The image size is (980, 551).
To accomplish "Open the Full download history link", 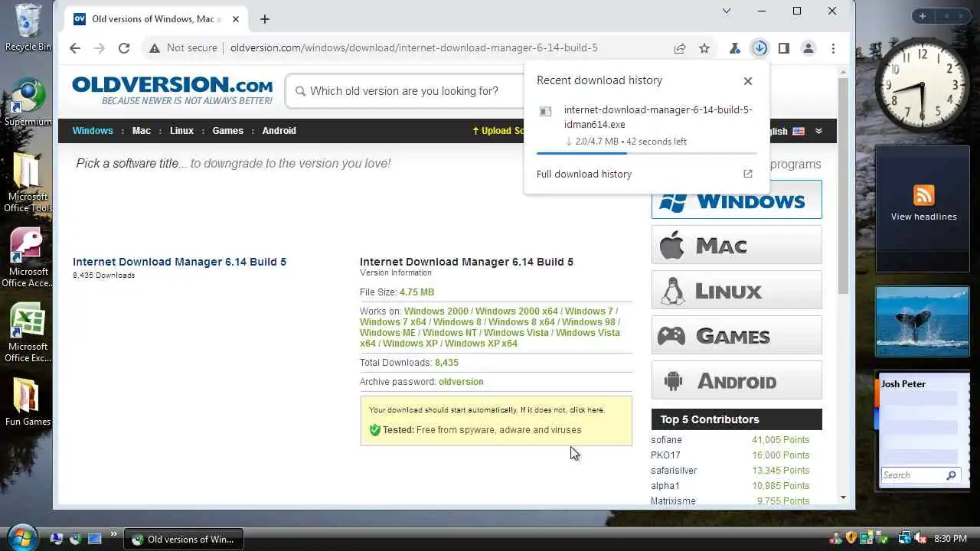I will [x=584, y=174].
